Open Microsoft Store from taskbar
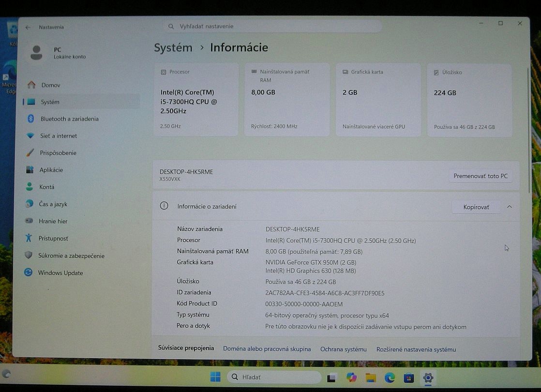 (x=409, y=378)
